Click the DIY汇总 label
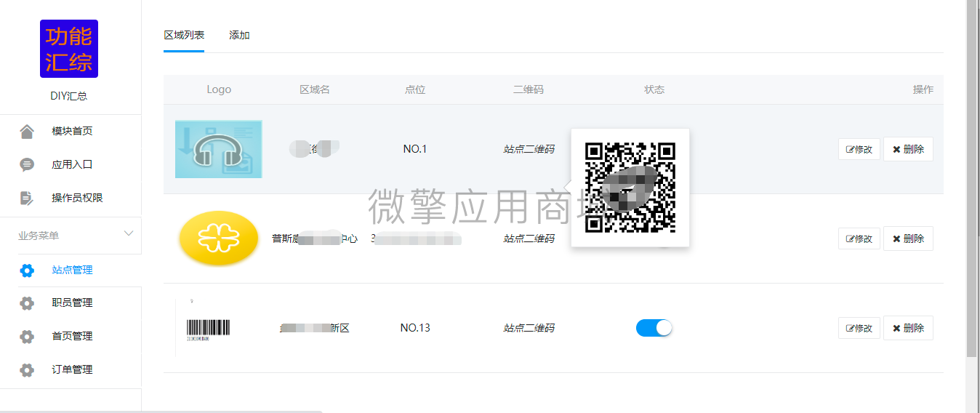 [x=69, y=96]
